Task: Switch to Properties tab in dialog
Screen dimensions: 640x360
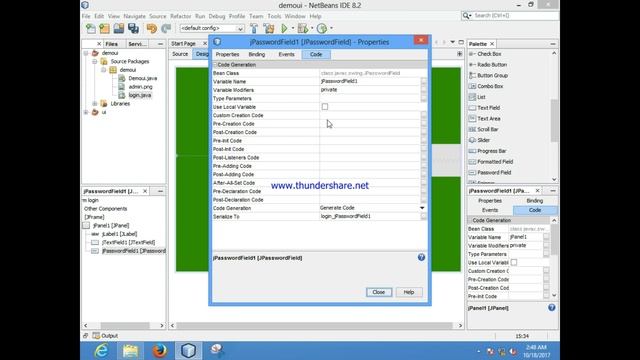Action: [x=227, y=54]
